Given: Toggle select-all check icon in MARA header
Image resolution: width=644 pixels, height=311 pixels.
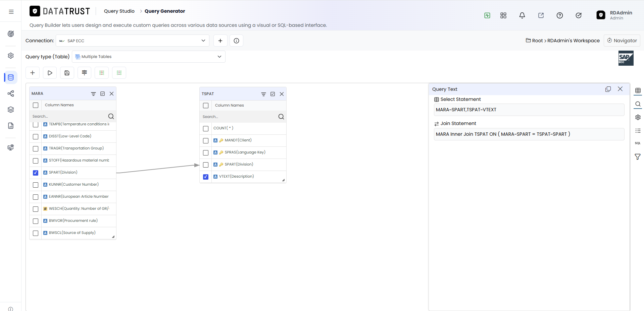Looking at the screenshot, I should click(x=103, y=94).
